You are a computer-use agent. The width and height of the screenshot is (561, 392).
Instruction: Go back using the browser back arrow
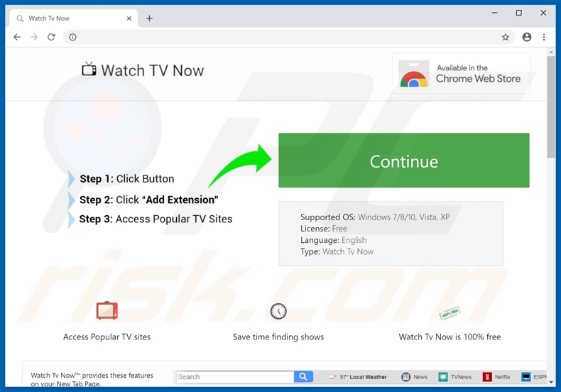tap(17, 37)
